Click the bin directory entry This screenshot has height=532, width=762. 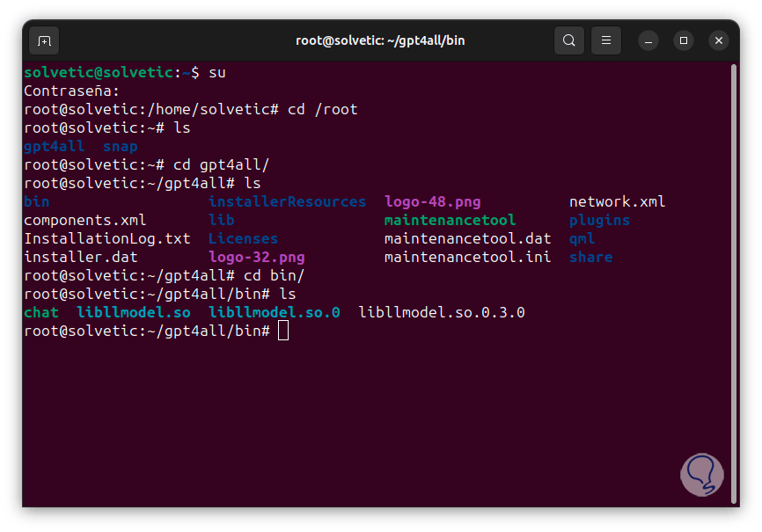coord(36,201)
